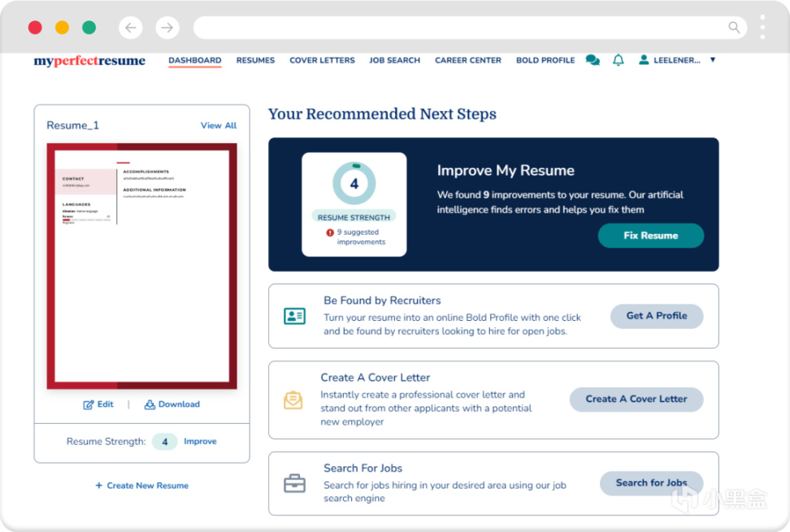Image resolution: width=790 pixels, height=532 pixels.
Task: Click Create New Resume link
Action: [x=142, y=486]
